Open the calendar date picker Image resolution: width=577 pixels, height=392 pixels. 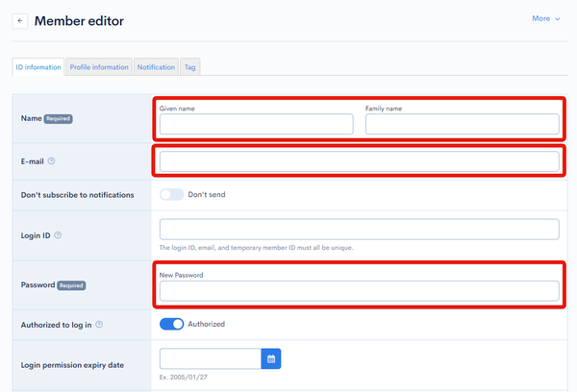(x=271, y=358)
